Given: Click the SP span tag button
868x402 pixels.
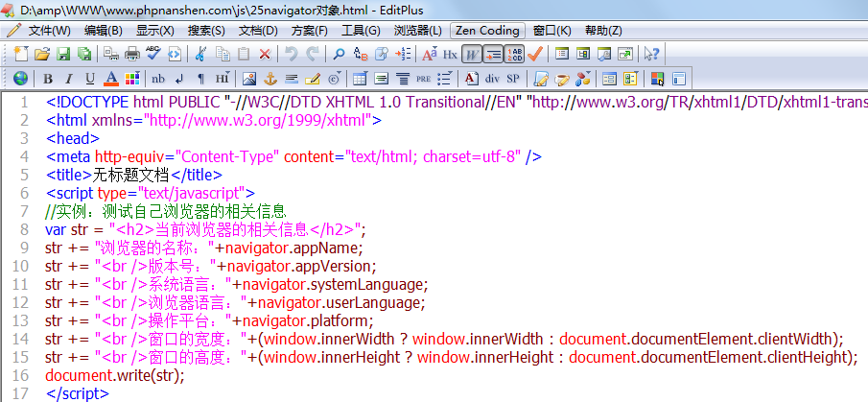Looking at the screenshot, I should (513, 78).
